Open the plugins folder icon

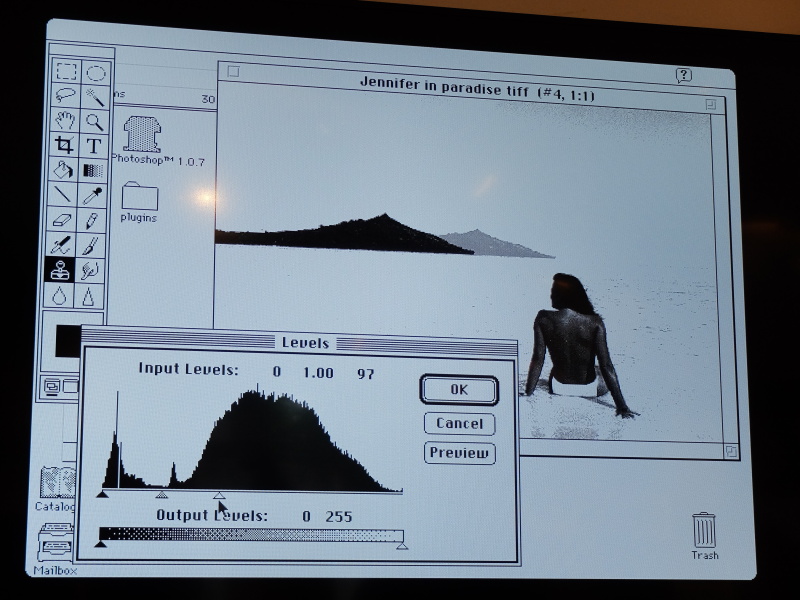[x=139, y=196]
